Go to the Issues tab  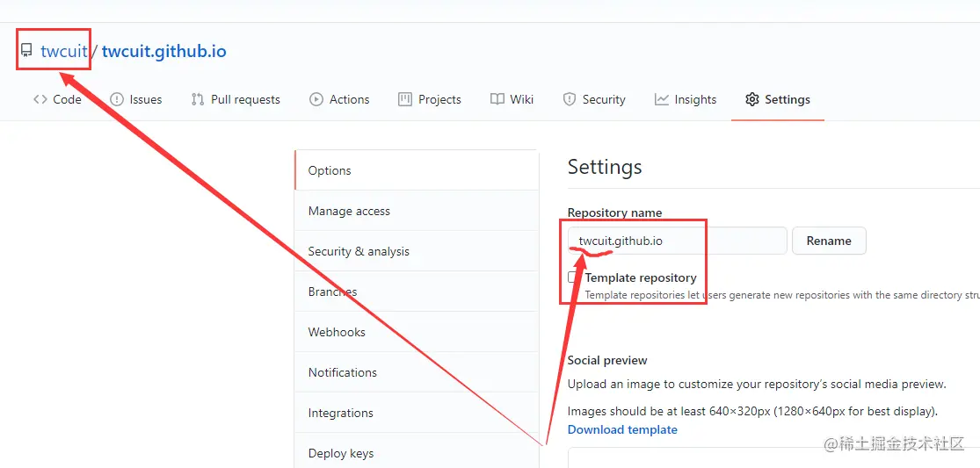pyautogui.click(x=136, y=99)
